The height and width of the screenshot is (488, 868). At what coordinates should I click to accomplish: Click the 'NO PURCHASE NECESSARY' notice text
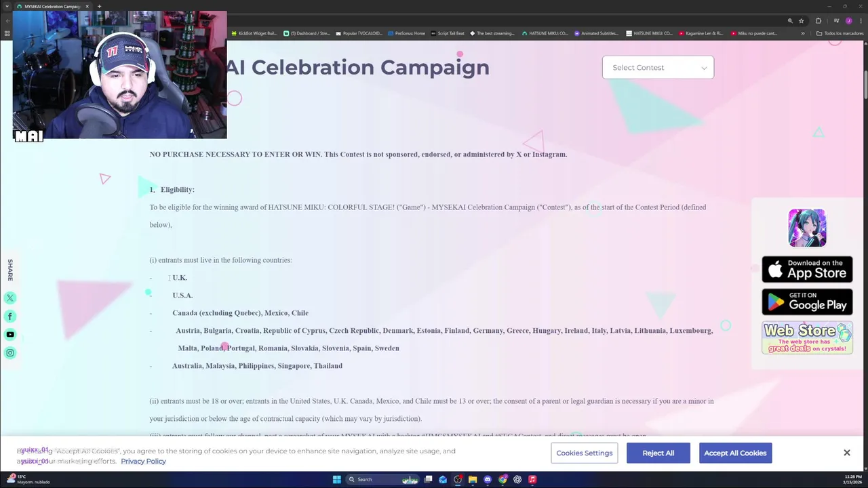358,155
